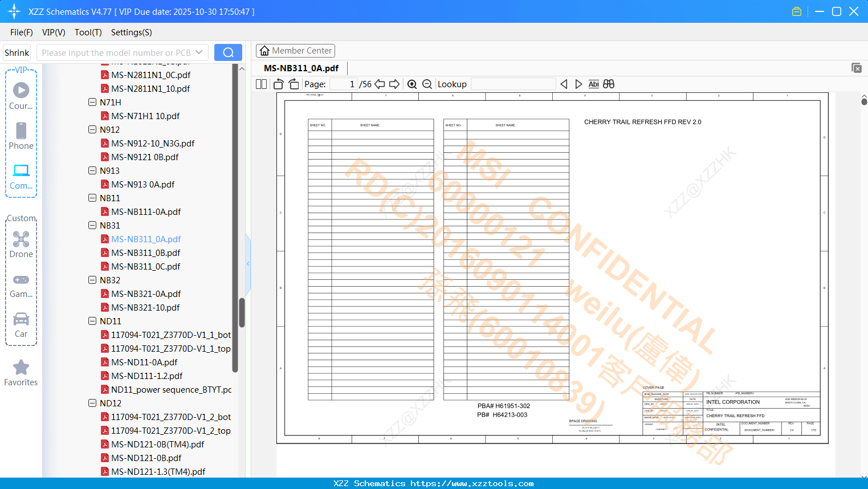This screenshot has width=868, height=489.
Task: Rotate the page clockwise
Action: [293, 84]
